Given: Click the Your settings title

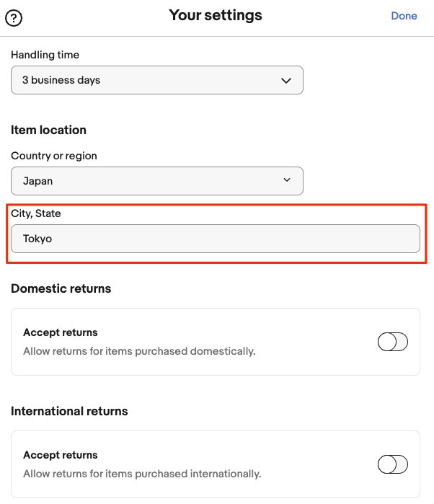Looking at the screenshot, I should click(216, 15).
